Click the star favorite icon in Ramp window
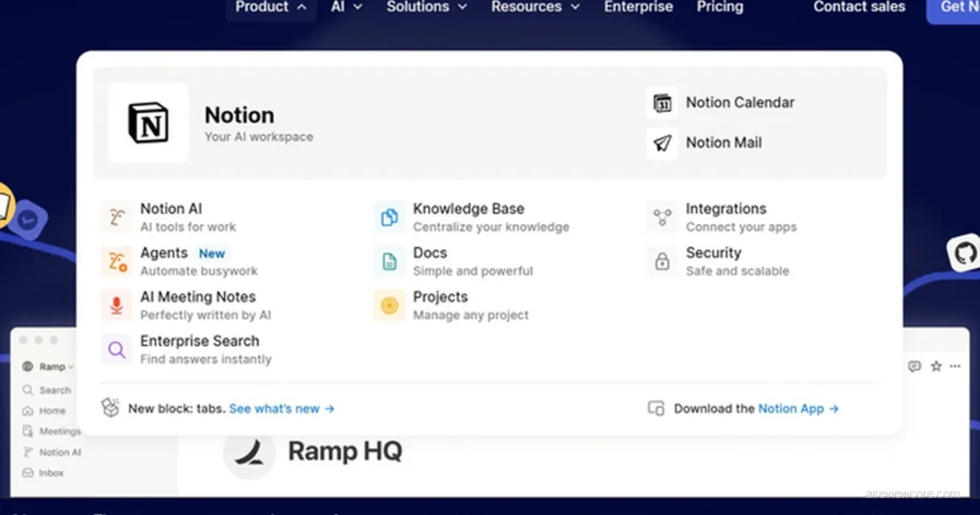 (936, 367)
